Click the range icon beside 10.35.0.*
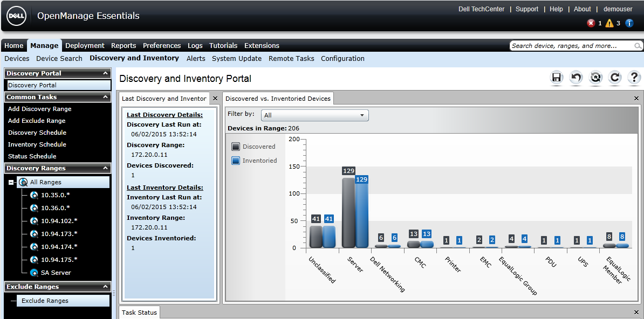The width and height of the screenshot is (644, 319). pyautogui.click(x=34, y=195)
